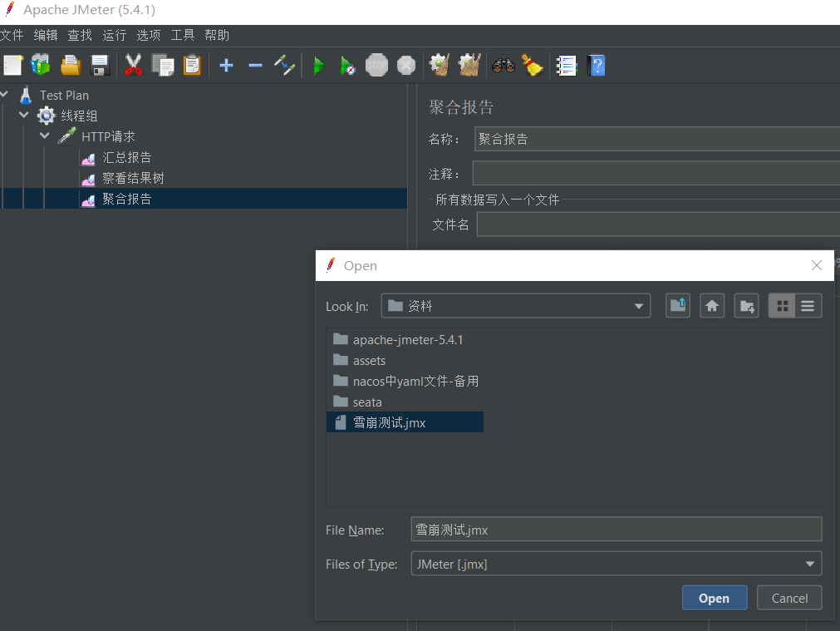Open the 编辑 menu
Viewport: 840px width, 631px height.
(46, 36)
